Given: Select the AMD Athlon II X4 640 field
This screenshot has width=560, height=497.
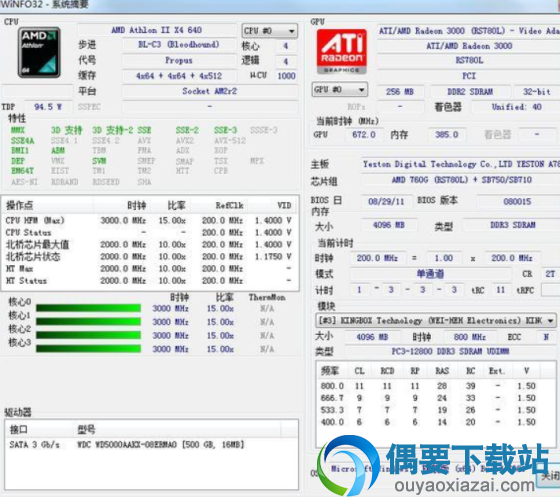Looking at the screenshot, I should pyautogui.click(x=156, y=30).
